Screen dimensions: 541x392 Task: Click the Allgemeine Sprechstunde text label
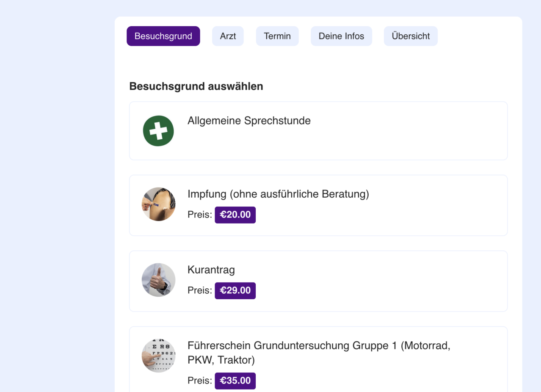tap(249, 121)
